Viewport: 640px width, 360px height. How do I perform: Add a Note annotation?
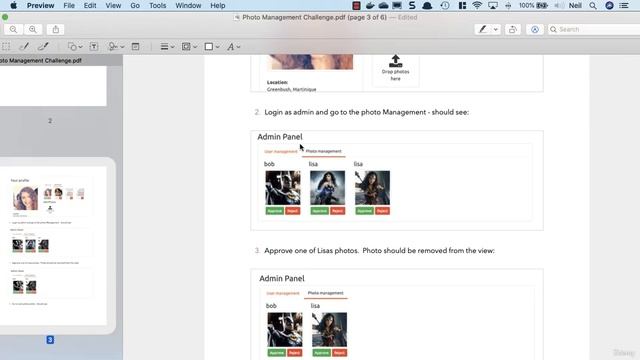click(x=136, y=47)
